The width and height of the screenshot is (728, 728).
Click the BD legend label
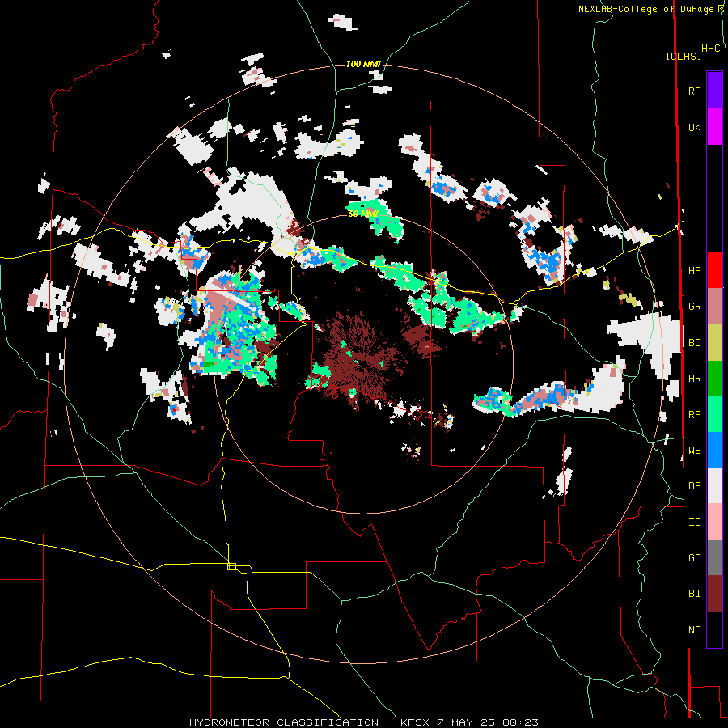tap(694, 343)
